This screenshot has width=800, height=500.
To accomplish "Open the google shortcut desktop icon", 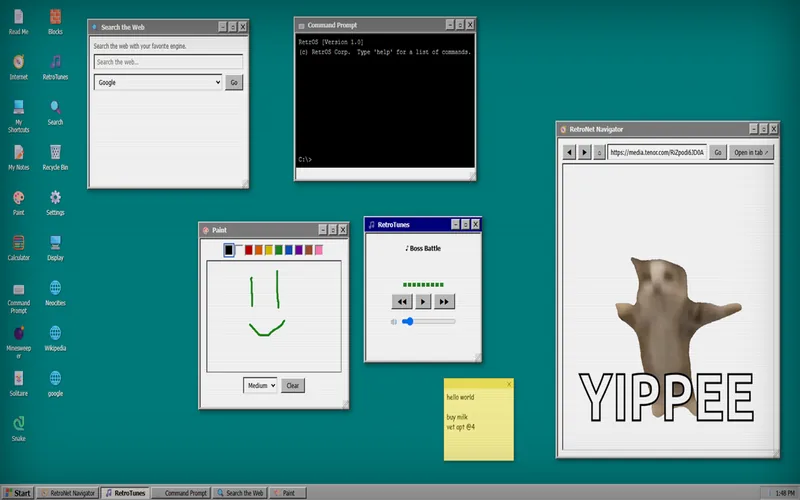I will (x=55, y=384).
